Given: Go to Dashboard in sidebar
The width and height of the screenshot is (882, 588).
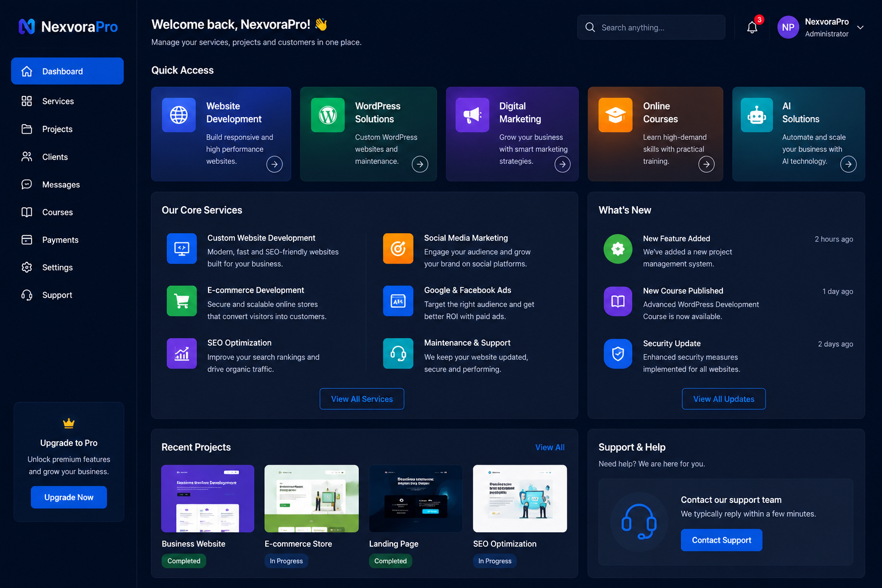Looking at the screenshot, I should pyautogui.click(x=67, y=71).
